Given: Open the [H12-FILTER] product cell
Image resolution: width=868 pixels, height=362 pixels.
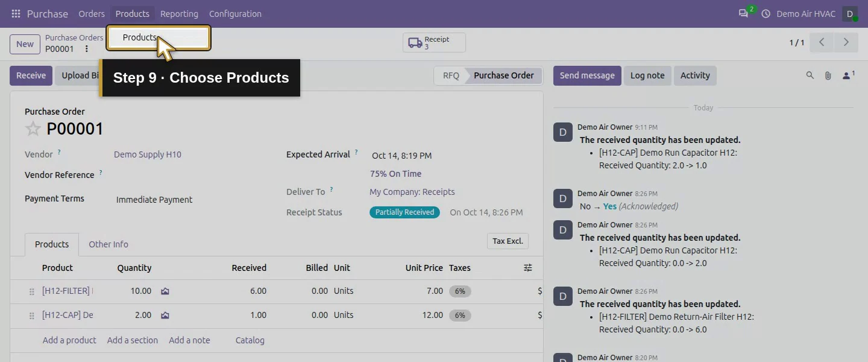Looking at the screenshot, I should (66, 291).
